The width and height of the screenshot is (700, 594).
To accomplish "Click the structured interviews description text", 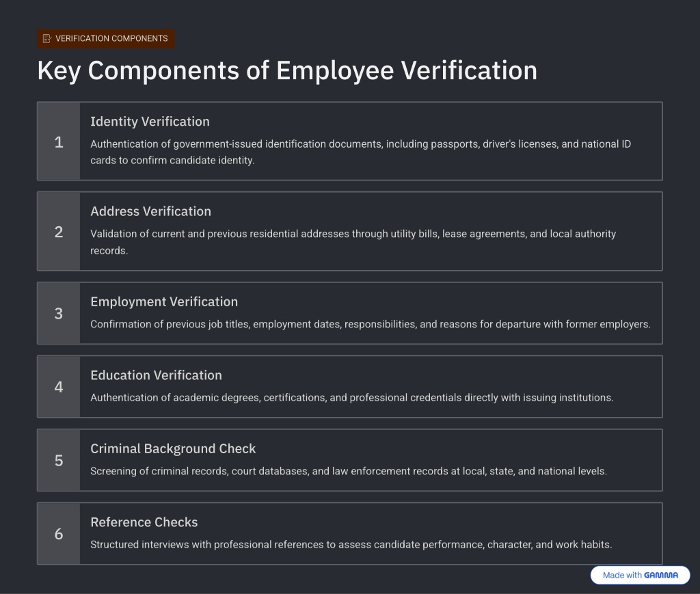I will [x=351, y=545].
